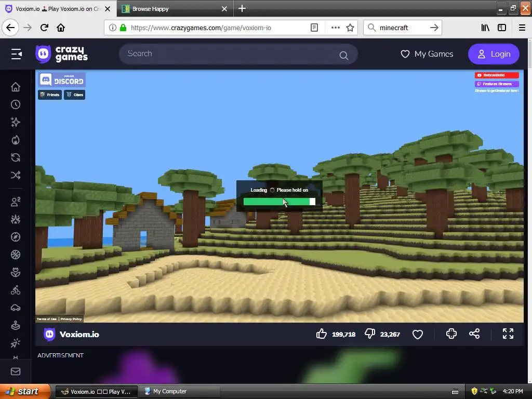Screen dimensions: 532x399
Task: Open the in-game Friends button
Action: [x=50, y=95]
